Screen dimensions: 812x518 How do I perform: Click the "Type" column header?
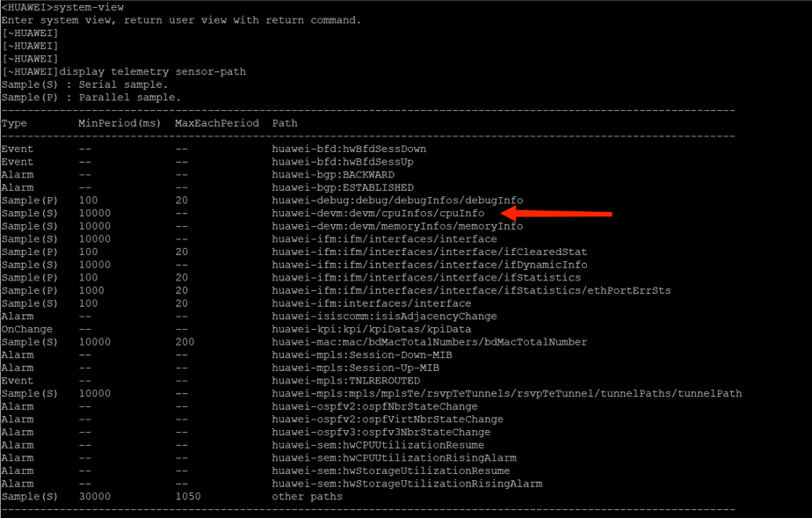coord(14,123)
